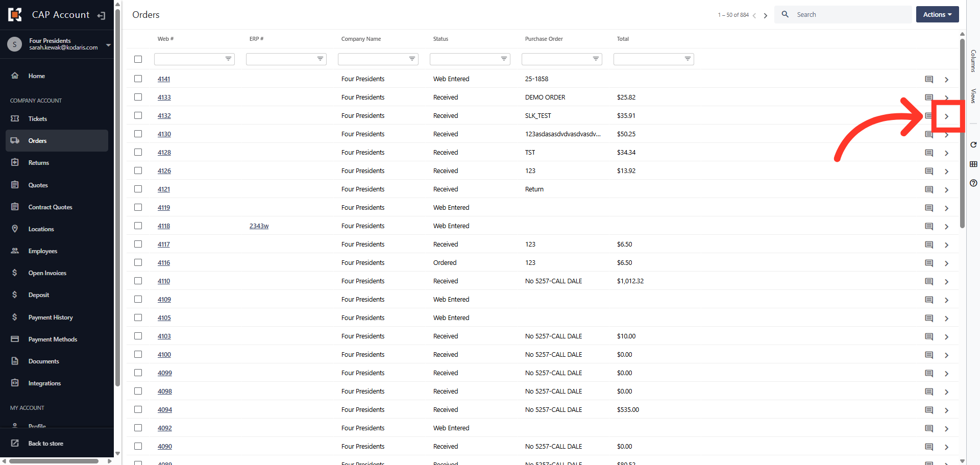Open Home in the sidebar

tap(57, 76)
